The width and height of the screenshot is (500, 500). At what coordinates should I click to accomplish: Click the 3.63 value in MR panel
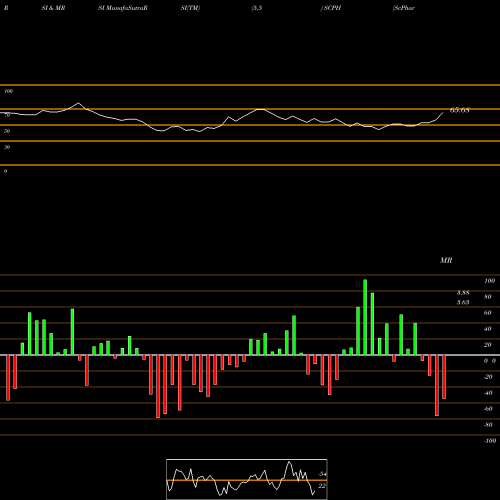tap(463, 302)
